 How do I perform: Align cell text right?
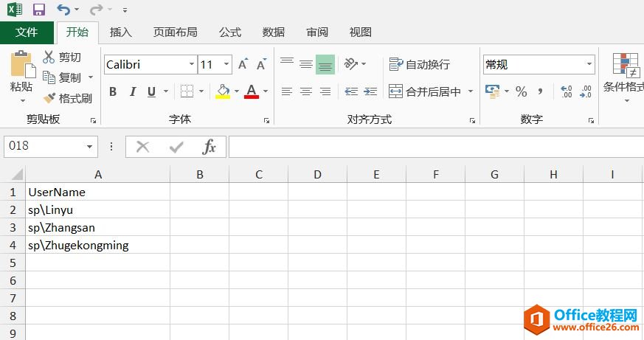point(325,91)
